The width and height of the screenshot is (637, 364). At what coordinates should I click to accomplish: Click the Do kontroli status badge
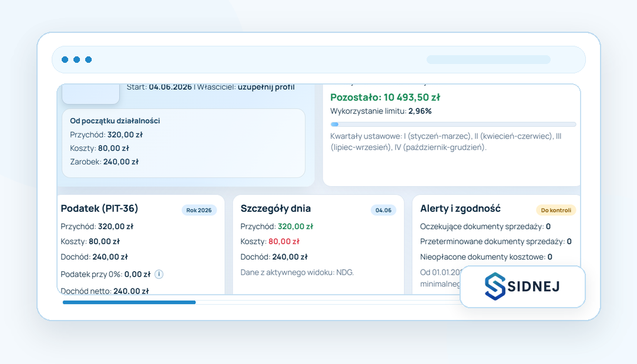point(556,210)
